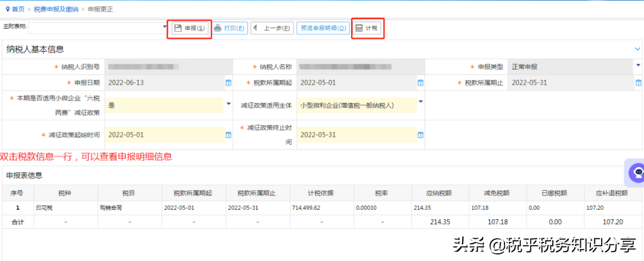This screenshot has height=261, width=644.
Task: Go to 首页 breadcrumb link
Action: click(x=18, y=9)
